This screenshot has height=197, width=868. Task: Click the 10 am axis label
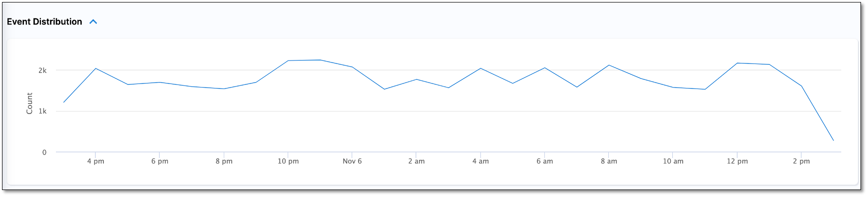[x=673, y=161]
